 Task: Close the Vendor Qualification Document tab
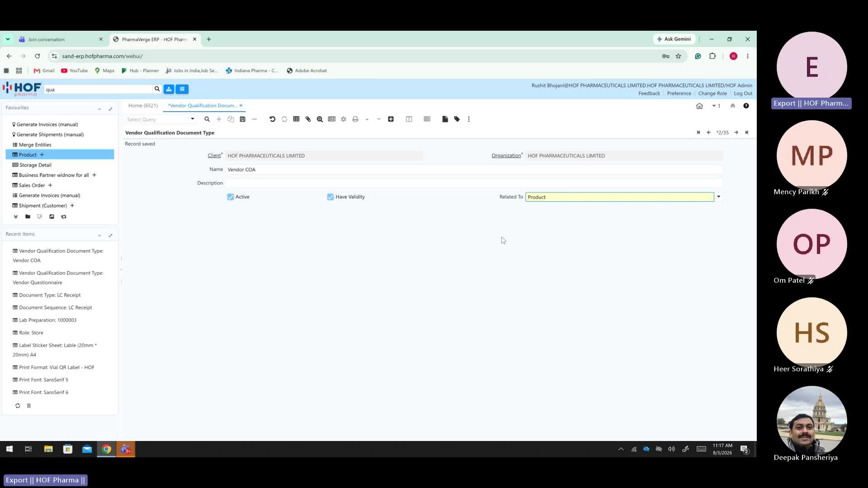tap(241, 106)
